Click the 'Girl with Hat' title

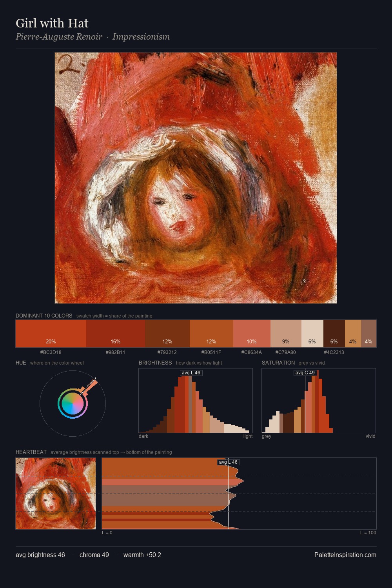52,23
